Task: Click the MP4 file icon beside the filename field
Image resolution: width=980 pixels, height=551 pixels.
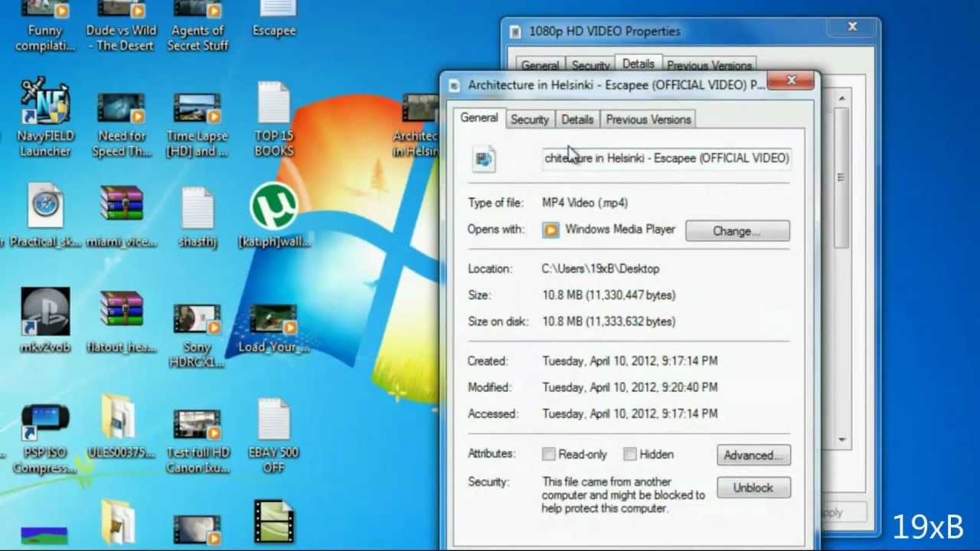Action: coord(484,158)
